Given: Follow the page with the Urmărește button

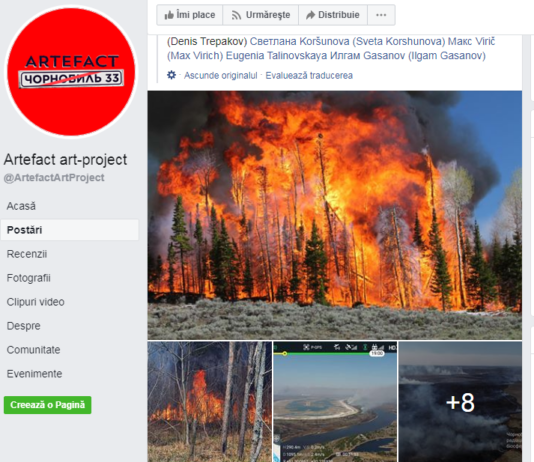Looking at the screenshot, I should [261, 15].
